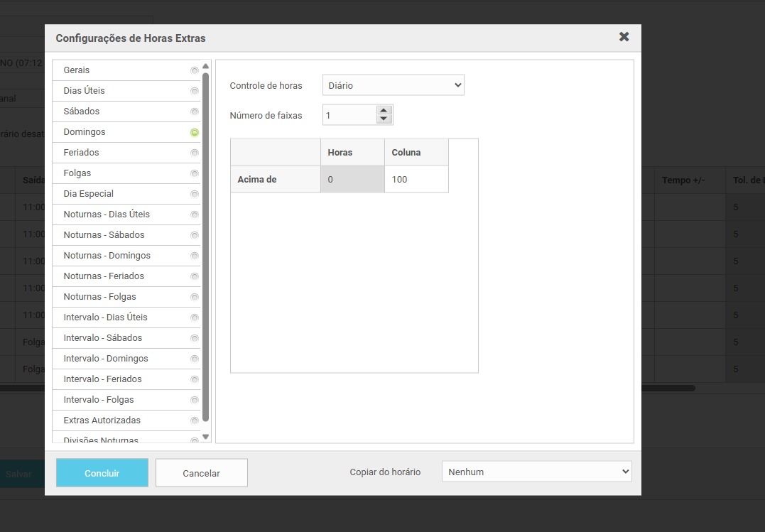Click the Gerais status indicator icon
The width and height of the screenshot is (765, 532).
[x=195, y=70]
